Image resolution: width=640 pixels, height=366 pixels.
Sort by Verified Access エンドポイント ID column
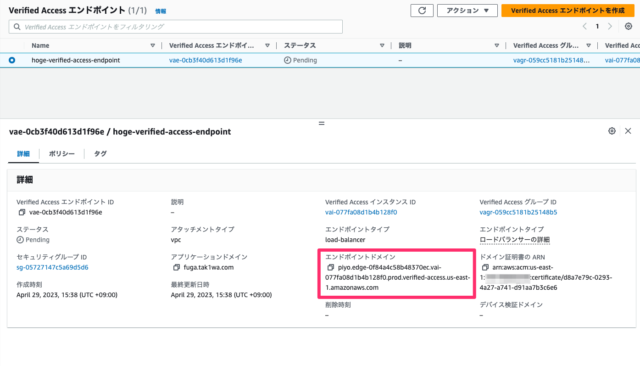[267, 45]
